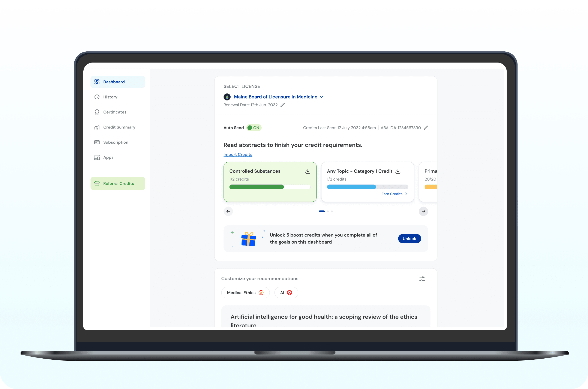Screen dimensions: 588x389
Task: Toggle Auto Send switch off
Action: [254, 128]
